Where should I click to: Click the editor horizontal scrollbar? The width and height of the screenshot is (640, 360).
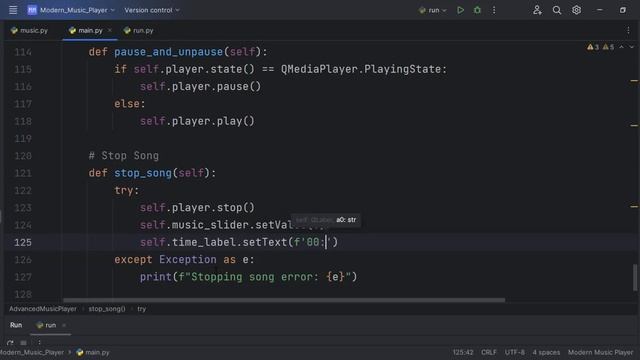point(284,300)
